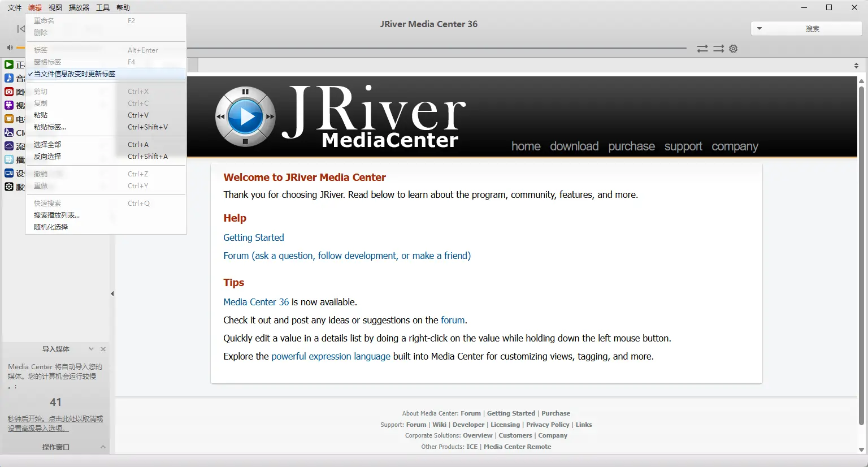Screen dimensions: 868x467
Task: Choose 反向选择 menu entry
Action: 106,157
